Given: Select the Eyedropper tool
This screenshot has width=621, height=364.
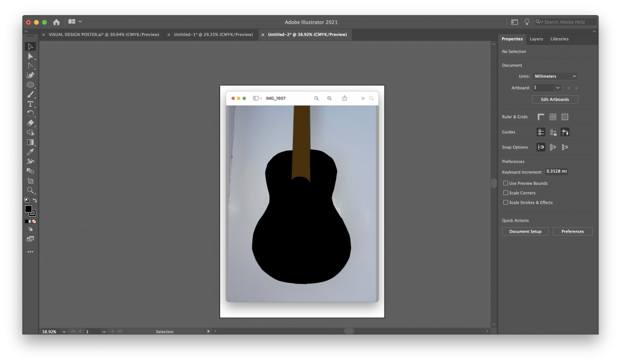Looking at the screenshot, I should 30,151.
